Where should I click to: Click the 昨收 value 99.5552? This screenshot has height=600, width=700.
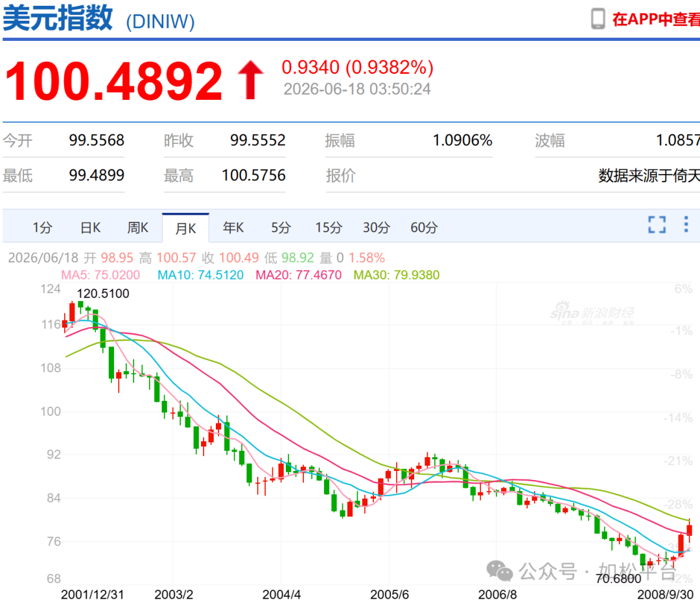click(x=257, y=140)
